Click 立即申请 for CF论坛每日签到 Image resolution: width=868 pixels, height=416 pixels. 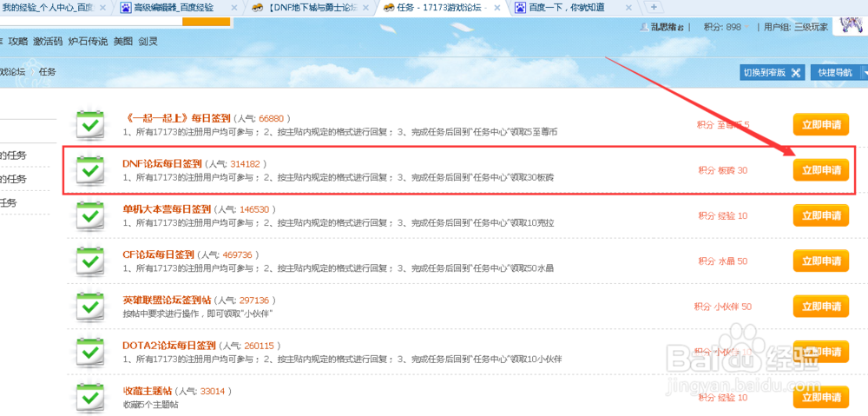point(821,261)
